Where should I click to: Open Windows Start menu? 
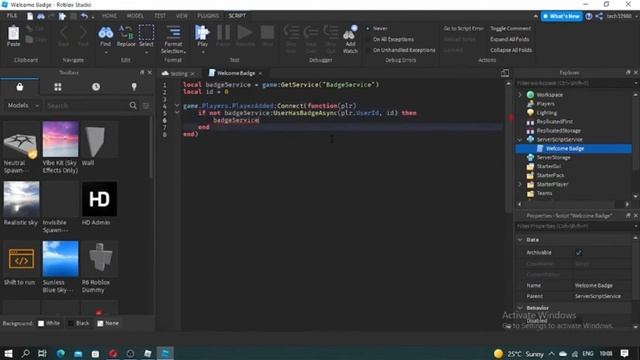[8, 353]
